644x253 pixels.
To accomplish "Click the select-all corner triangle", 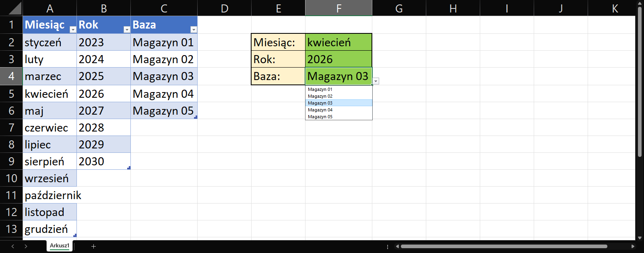I will [15, 8].
